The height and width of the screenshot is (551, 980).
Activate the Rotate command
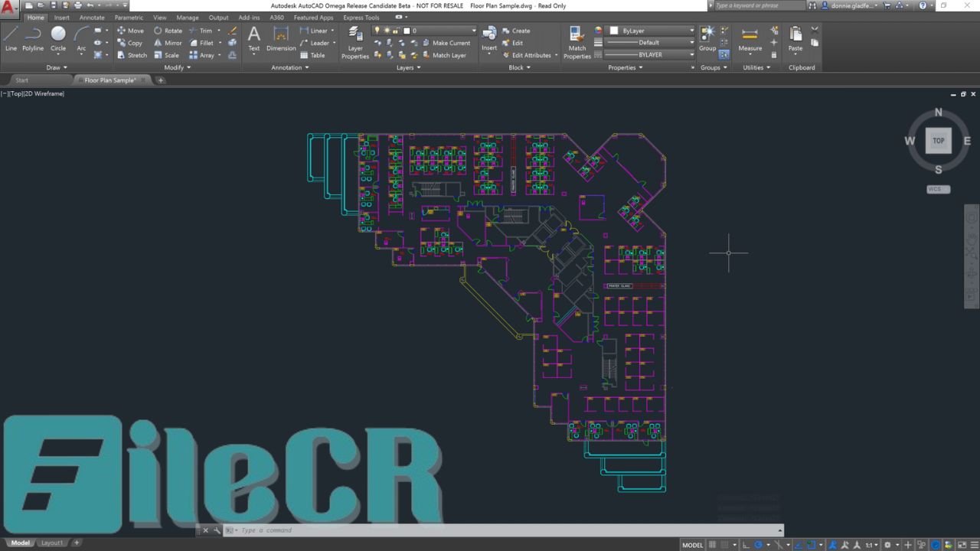168,31
